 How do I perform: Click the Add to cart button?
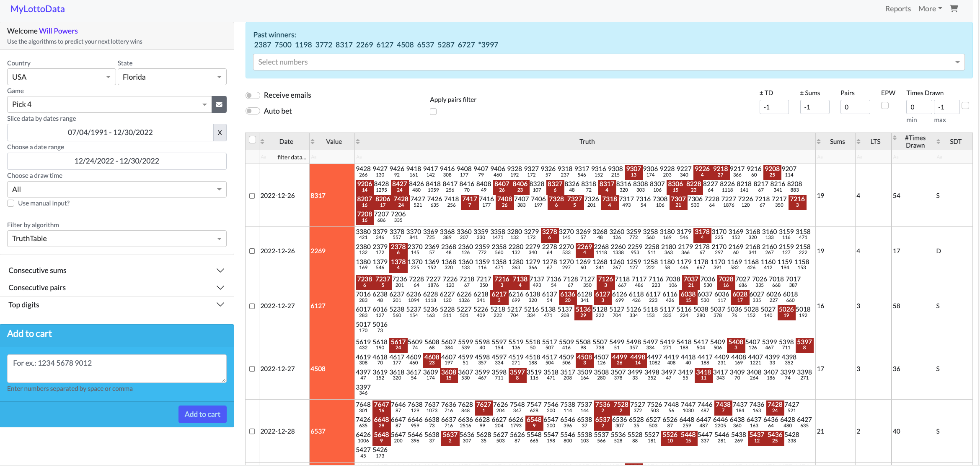[x=202, y=414]
